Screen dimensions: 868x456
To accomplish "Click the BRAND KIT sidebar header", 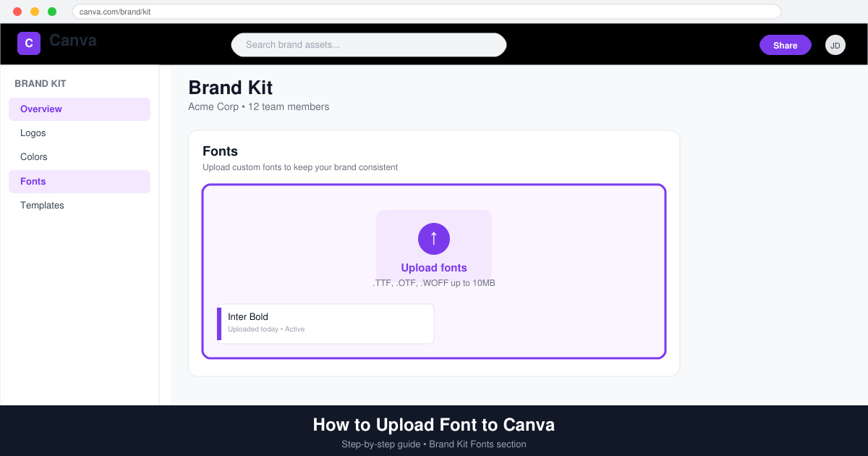I will pyautogui.click(x=41, y=84).
